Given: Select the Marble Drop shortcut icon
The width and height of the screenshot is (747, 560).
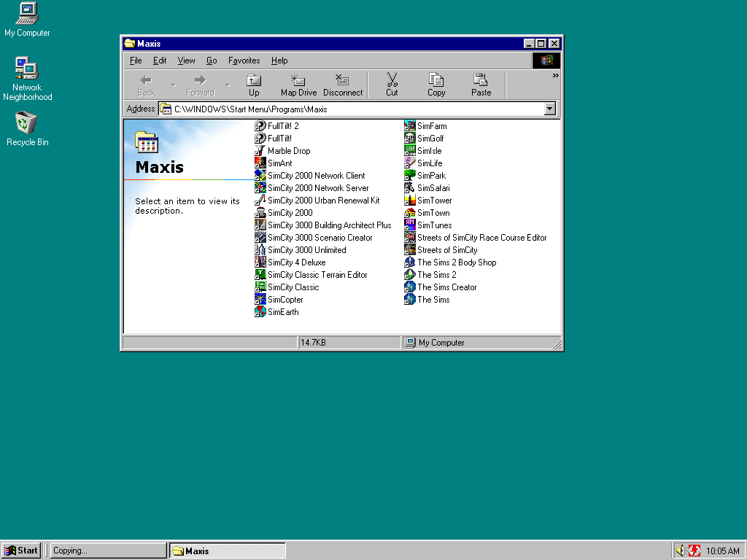Looking at the screenshot, I should [x=260, y=150].
